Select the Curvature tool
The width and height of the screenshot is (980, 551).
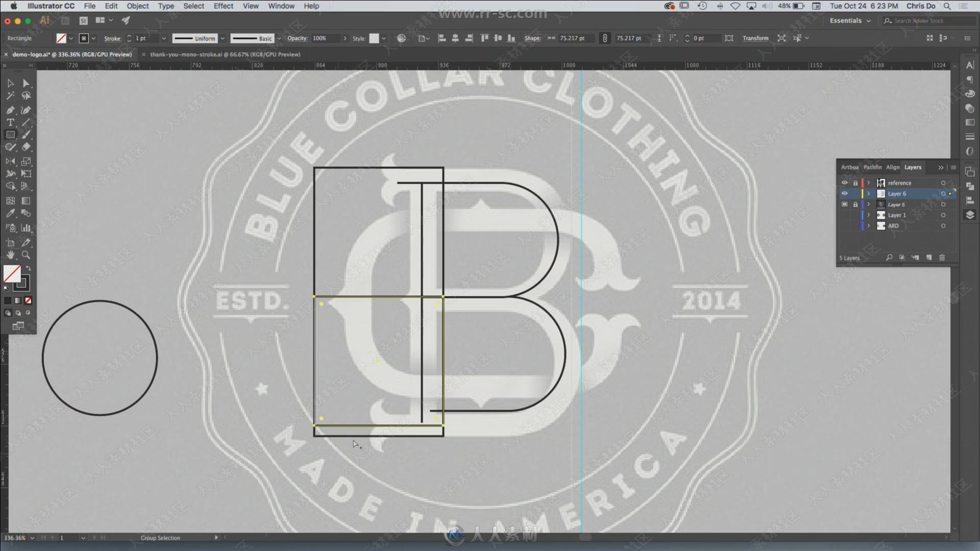pos(26,110)
